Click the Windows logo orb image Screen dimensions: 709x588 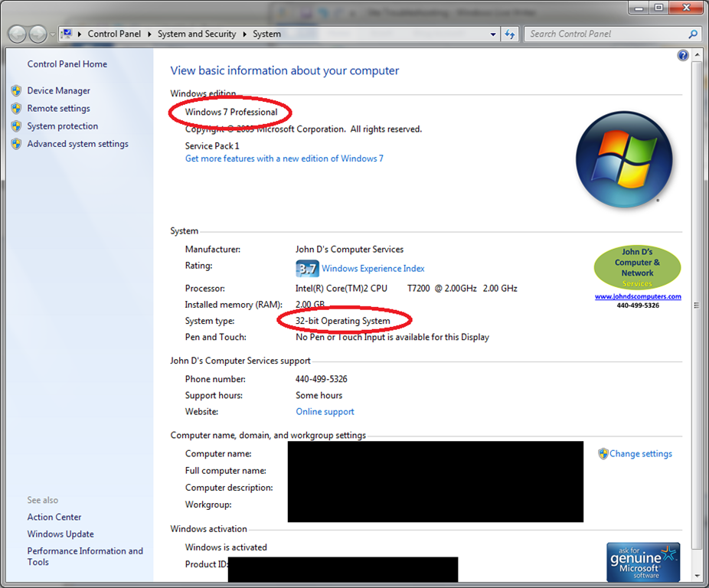pyautogui.click(x=624, y=160)
